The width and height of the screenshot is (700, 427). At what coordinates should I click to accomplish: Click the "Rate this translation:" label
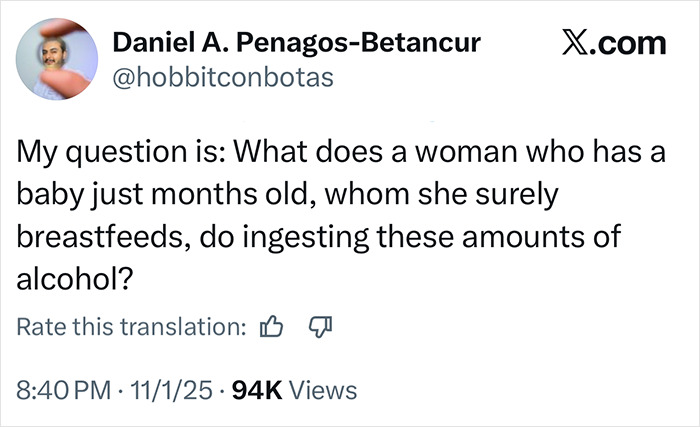click(131, 326)
